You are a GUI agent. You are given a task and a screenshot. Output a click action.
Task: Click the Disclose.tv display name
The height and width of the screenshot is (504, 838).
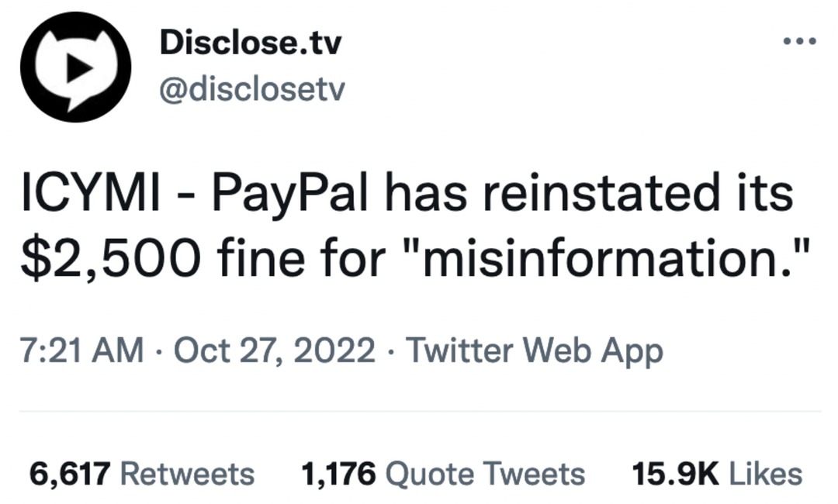(x=250, y=43)
